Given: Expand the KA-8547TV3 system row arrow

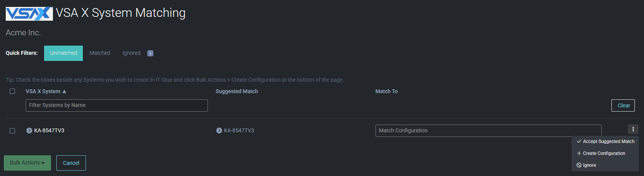Looking at the screenshot, I should pyautogui.click(x=29, y=130).
